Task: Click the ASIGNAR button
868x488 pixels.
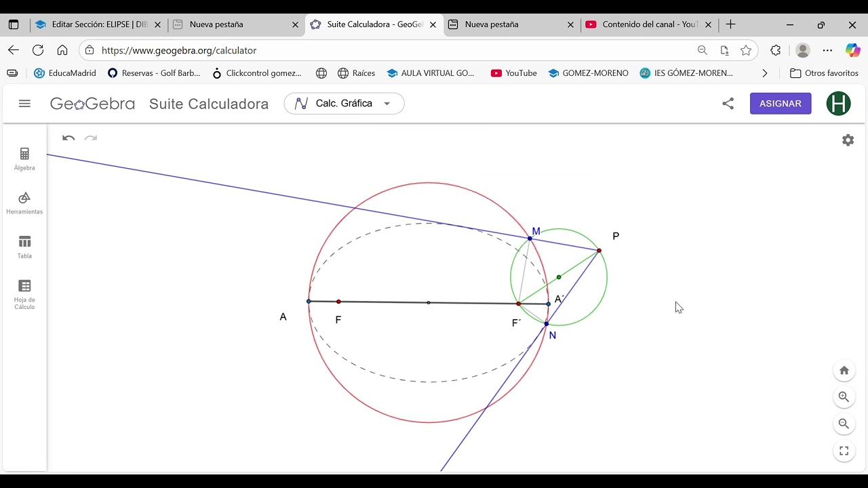Action: pyautogui.click(x=781, y=104)
